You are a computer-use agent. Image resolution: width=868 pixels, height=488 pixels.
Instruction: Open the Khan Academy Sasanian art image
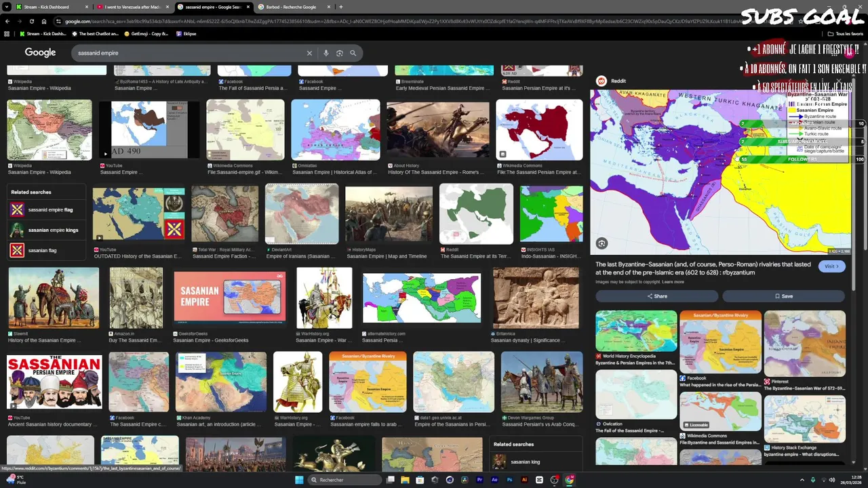[221, 382]
